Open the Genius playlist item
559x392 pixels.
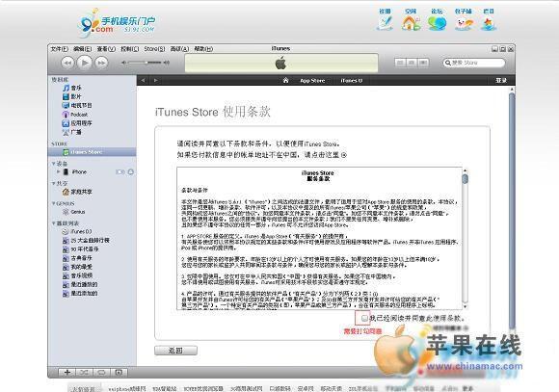coord(74,212)
